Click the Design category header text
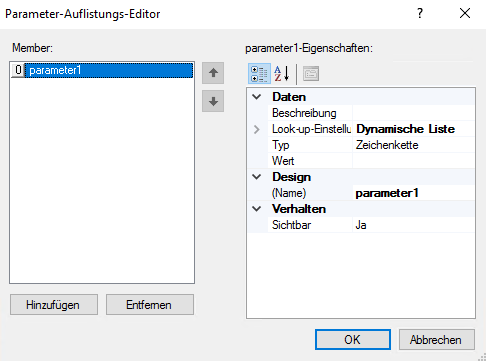 tap(291, 177)
